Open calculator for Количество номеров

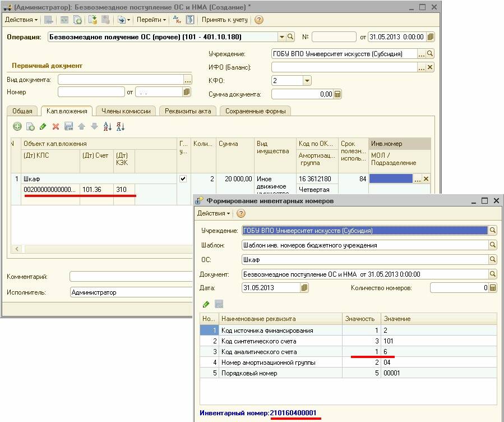coord(492,287)
